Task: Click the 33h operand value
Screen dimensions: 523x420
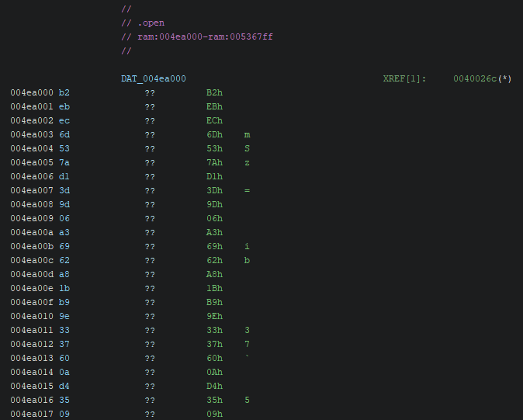Action: coord(214,331)
